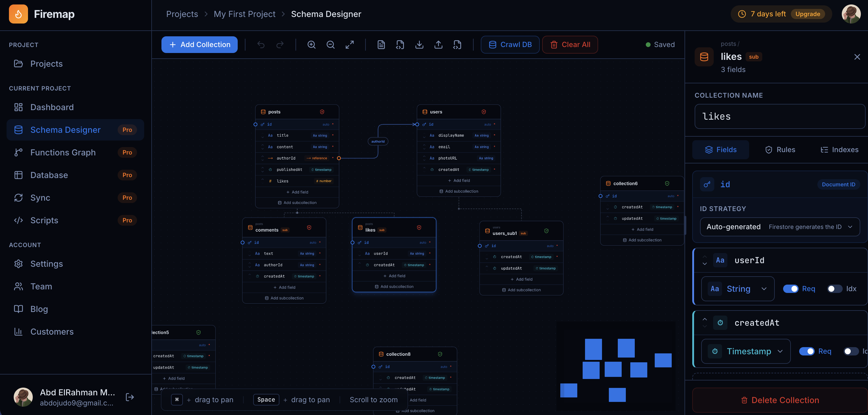This screenshot has width=868, height=415.
Task: Click the fit-to-screen expand icon in toolbar
Action: pyautogui.click(x=350, y=44)
